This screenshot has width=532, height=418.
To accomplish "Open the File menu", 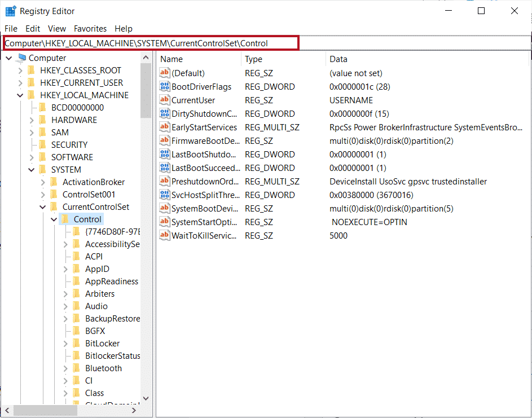I will tap(11, 29).
